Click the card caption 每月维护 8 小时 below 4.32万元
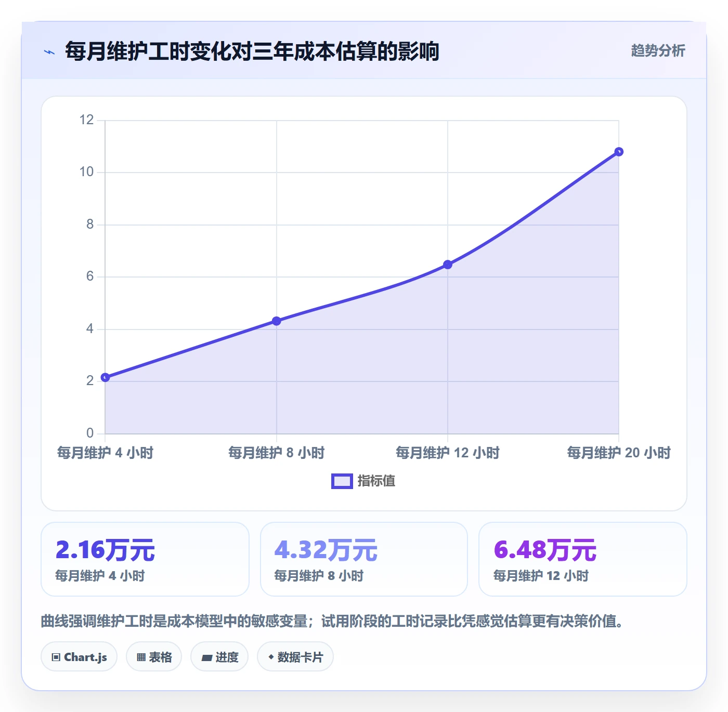This screenshot has width=728, height=712. (x=319, y=576)
